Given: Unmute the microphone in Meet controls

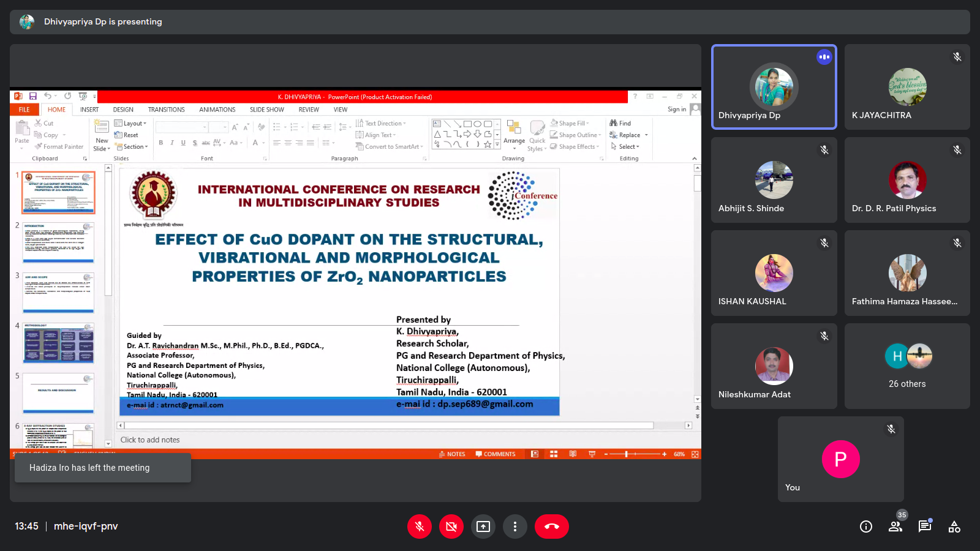Looking at the screenshot, I should coord(420,527).
